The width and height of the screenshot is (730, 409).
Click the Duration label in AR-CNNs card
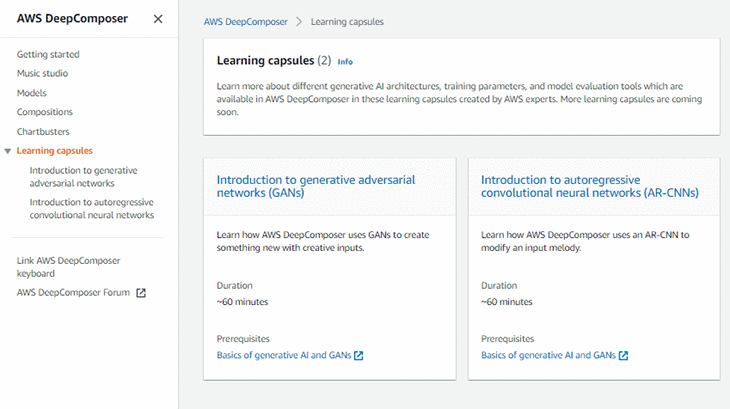[499, 286]
